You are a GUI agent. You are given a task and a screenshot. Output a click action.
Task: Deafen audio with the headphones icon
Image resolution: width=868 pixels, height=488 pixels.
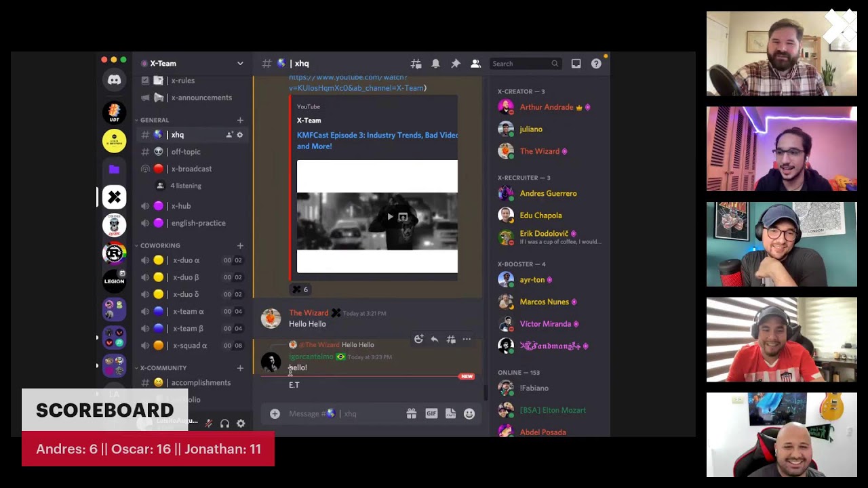[224, 424]
